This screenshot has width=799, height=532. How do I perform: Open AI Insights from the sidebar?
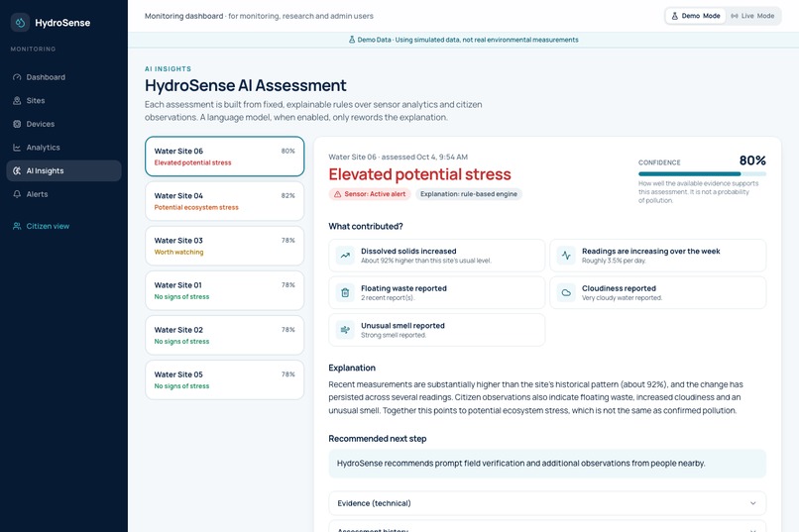pyautogui.click(x=63, y=171)
